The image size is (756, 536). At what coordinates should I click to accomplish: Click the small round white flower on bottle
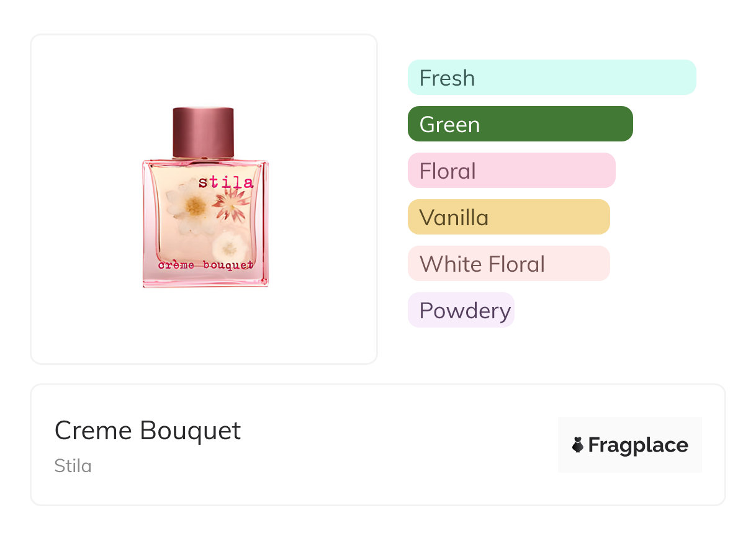[228, 248]
